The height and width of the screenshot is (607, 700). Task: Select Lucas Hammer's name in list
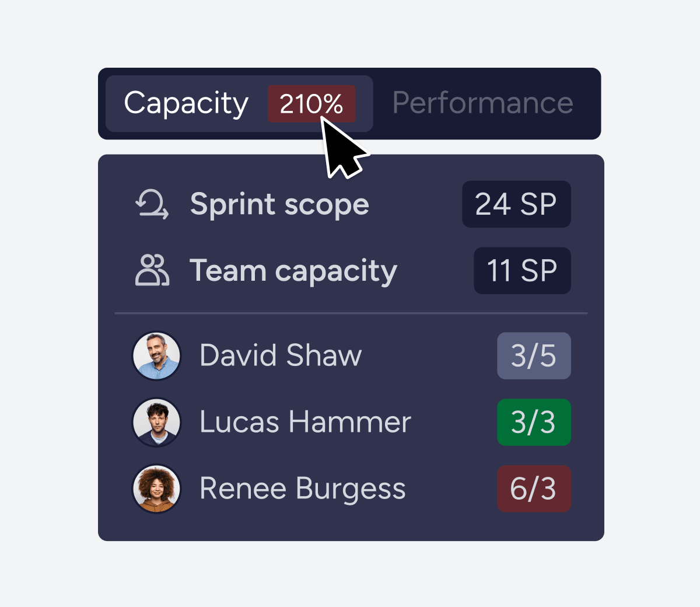point(305,422)
